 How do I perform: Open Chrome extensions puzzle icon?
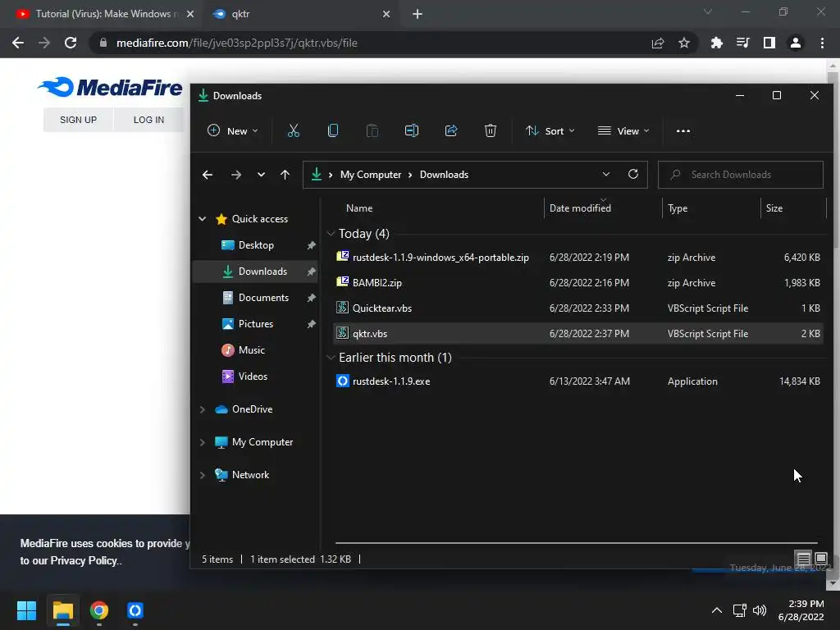(716, 43)
